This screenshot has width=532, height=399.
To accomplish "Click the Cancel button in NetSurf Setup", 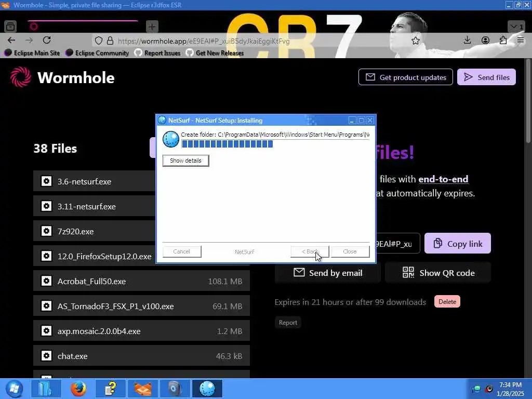I will click(x=182, y=251).
